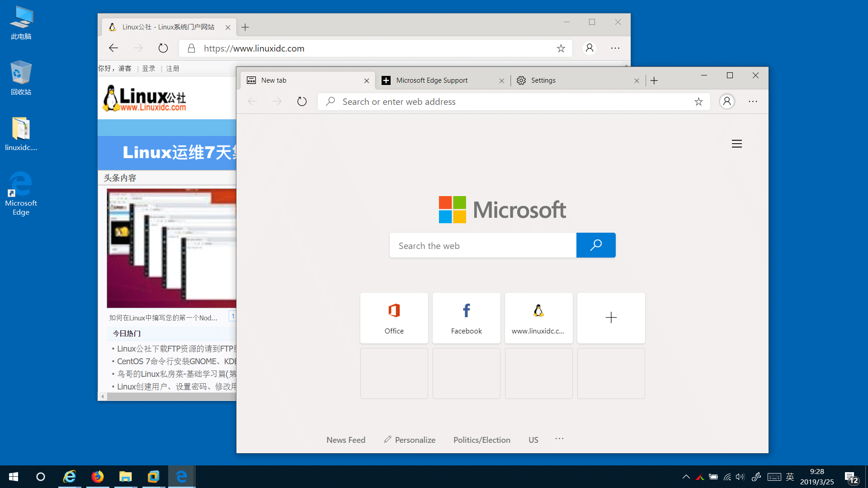
Task: Click the blue web search button
Action: point(595,245)
